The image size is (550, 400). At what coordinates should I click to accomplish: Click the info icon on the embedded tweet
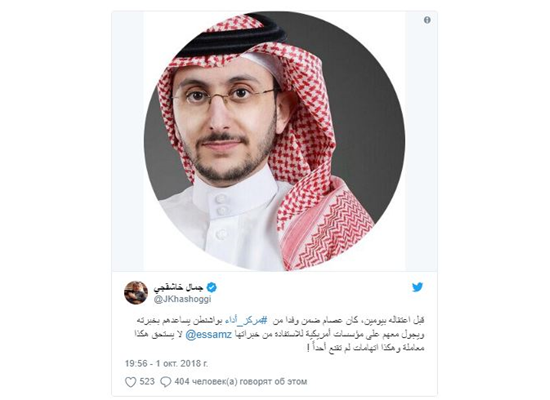point(427,20)
